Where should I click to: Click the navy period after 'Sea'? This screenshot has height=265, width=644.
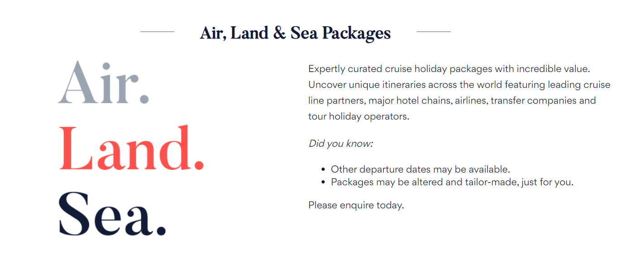tap(161, 231)
